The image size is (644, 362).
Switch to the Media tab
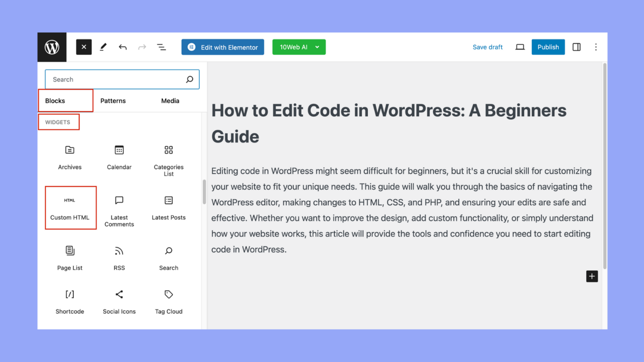(x=170, y=101)
